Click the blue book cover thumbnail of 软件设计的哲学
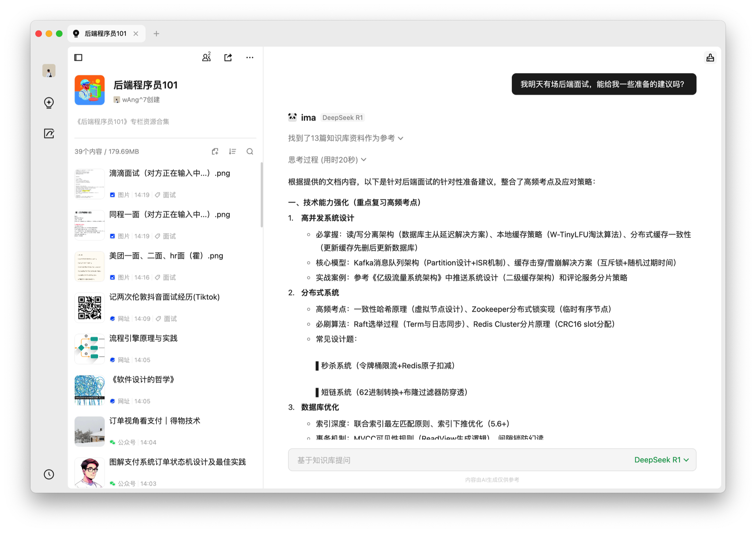The image size is (756, 533). [x=90, y=390]
